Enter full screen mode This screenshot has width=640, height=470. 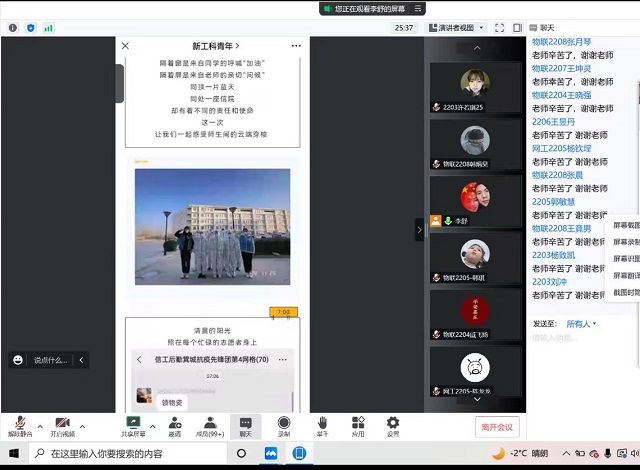coord(499,28)
